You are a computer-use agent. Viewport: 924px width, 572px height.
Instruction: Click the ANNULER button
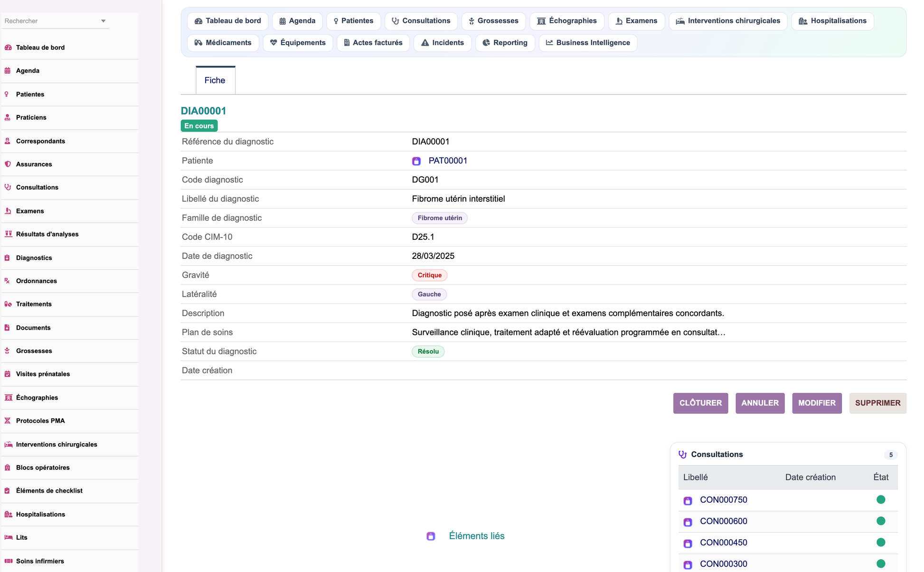[x=760, y=403]
